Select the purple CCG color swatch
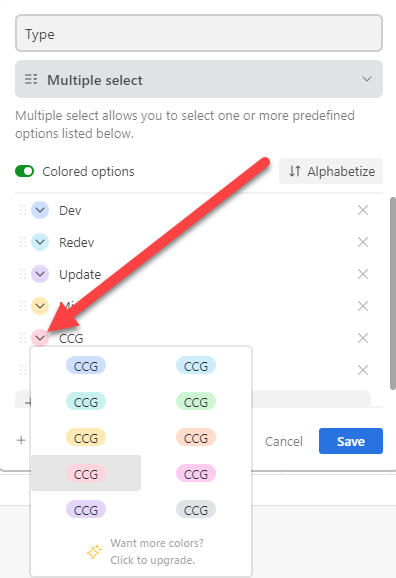Viewport: 396px width, 578px height. point(86,509)
